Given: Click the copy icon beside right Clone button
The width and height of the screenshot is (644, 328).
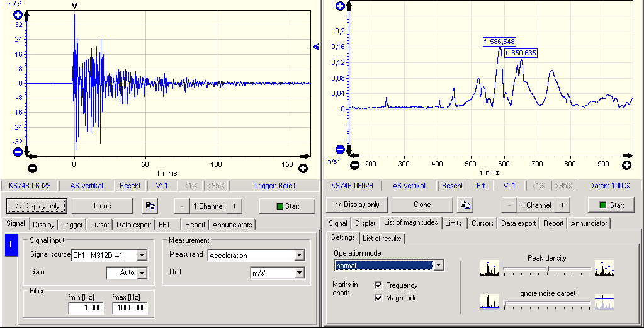Looking at the screenshot, I should tap(465, 205).
